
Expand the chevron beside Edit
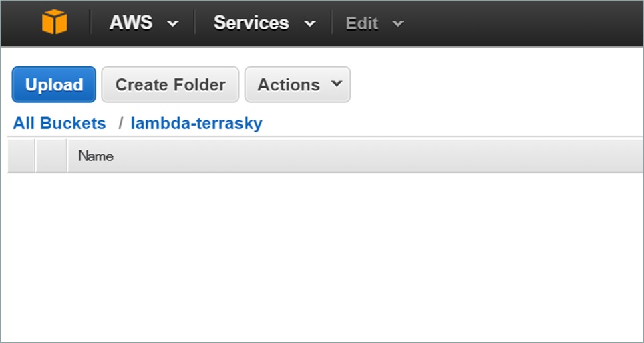coord(398,24)
